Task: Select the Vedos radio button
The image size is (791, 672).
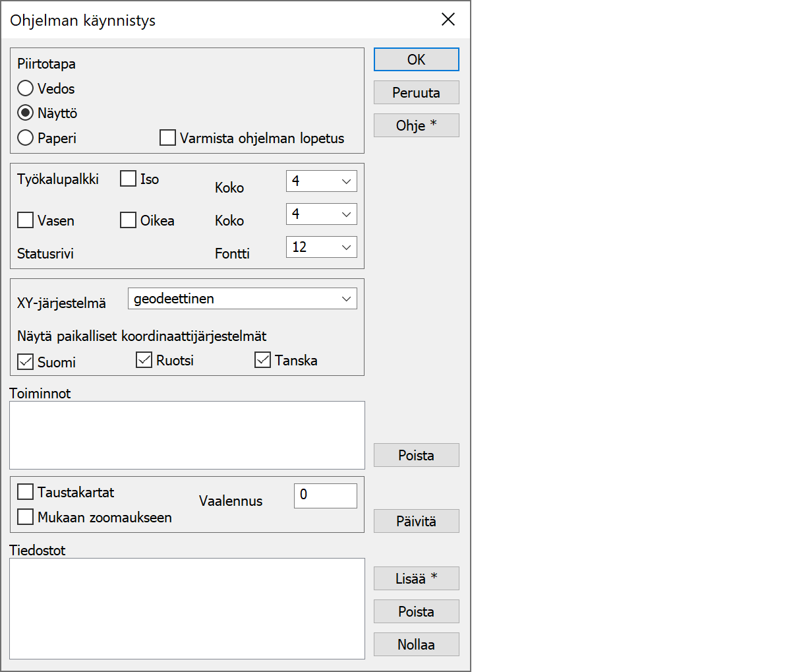Action: (x=26, y=88)
